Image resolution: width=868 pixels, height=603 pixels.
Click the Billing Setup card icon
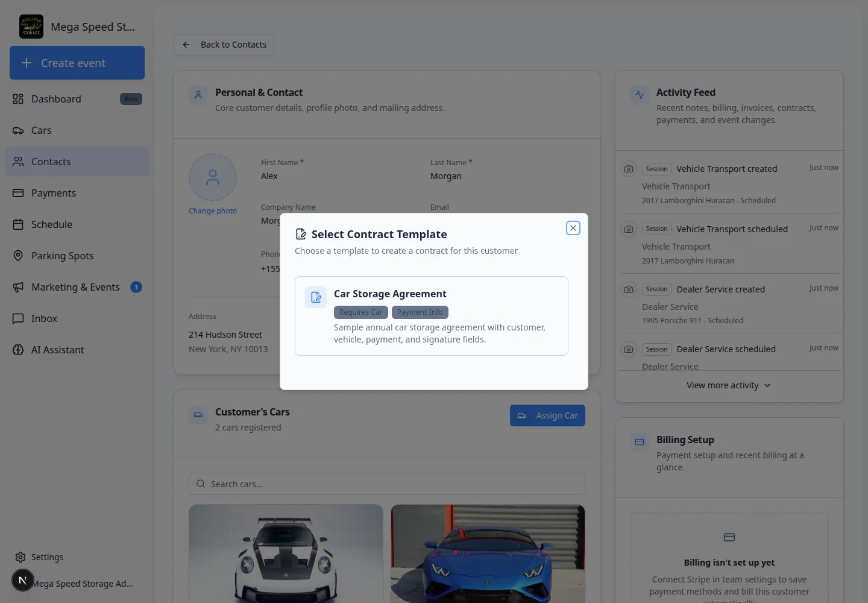point(640,442)
